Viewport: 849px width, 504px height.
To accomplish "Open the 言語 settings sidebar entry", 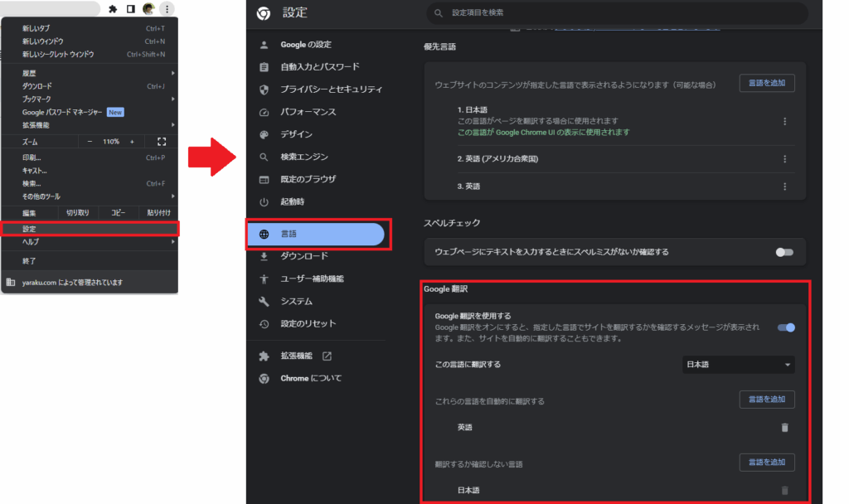I will pyautogui.click(x=316, y=234).
